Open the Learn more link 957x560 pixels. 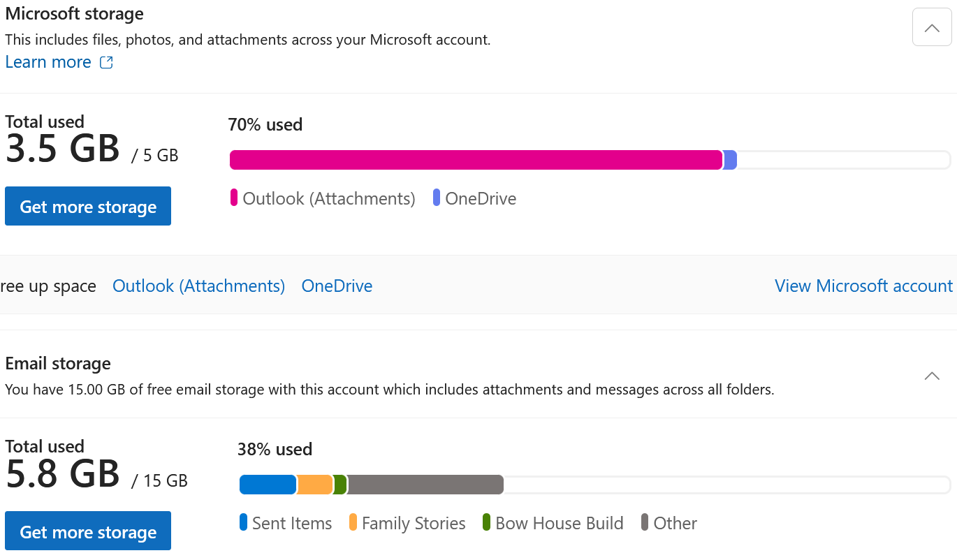(x=47, y=62)
